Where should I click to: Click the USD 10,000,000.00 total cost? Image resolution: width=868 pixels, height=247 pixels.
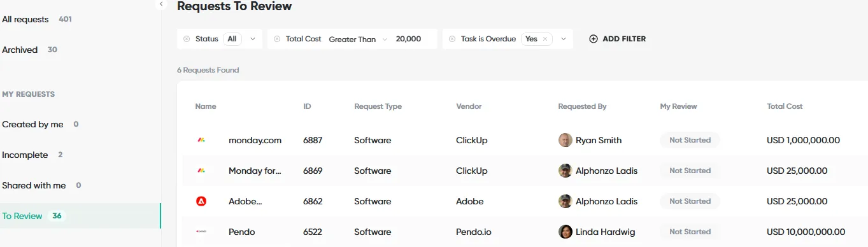click(x=806, y=232)
